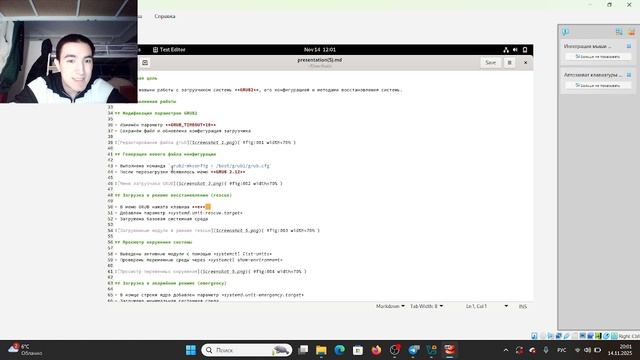Click the Поиск search box on the taskbar
Screen dimensions: 640x360
click(247, 350)
